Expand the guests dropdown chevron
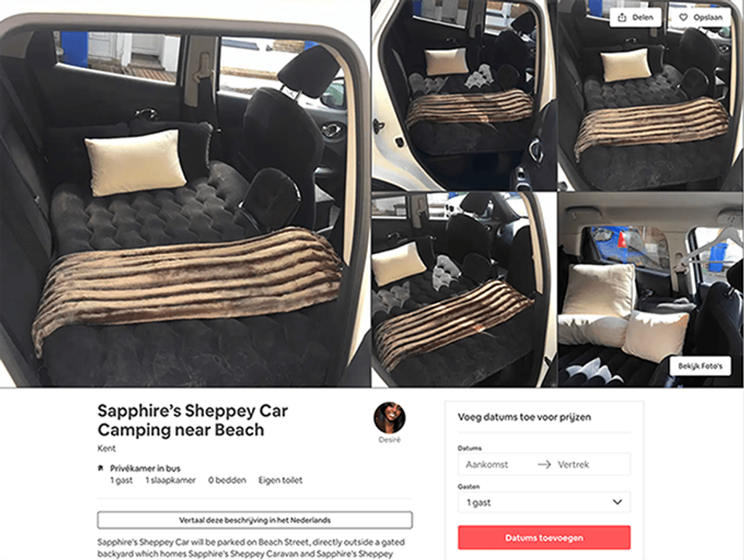The height and width of the screenshot is (560, 744). click(618, 502)
